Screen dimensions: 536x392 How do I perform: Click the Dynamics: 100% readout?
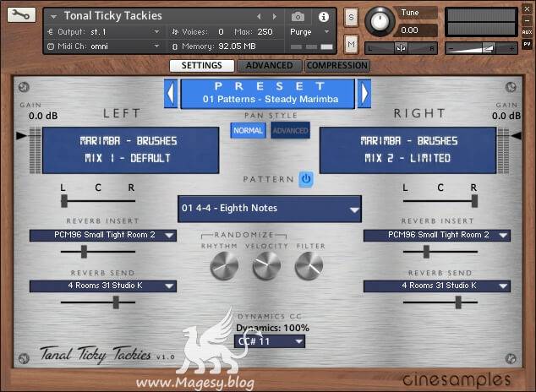[x=272, y=328]
